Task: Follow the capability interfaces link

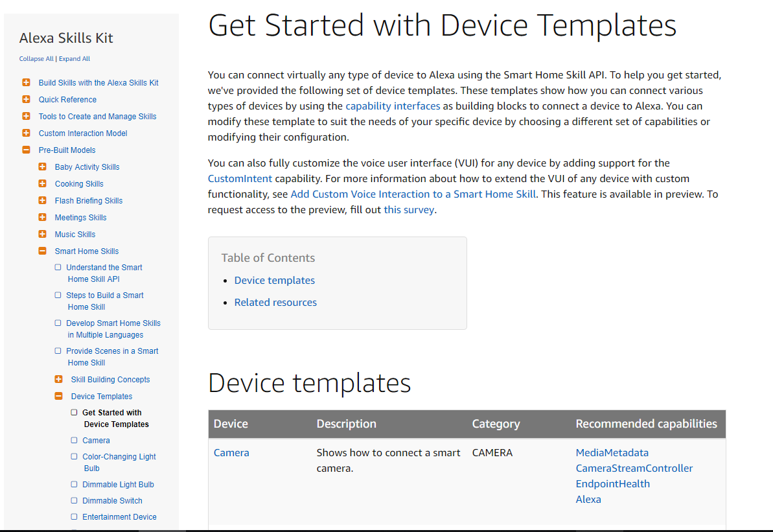Action: [393, 106]
